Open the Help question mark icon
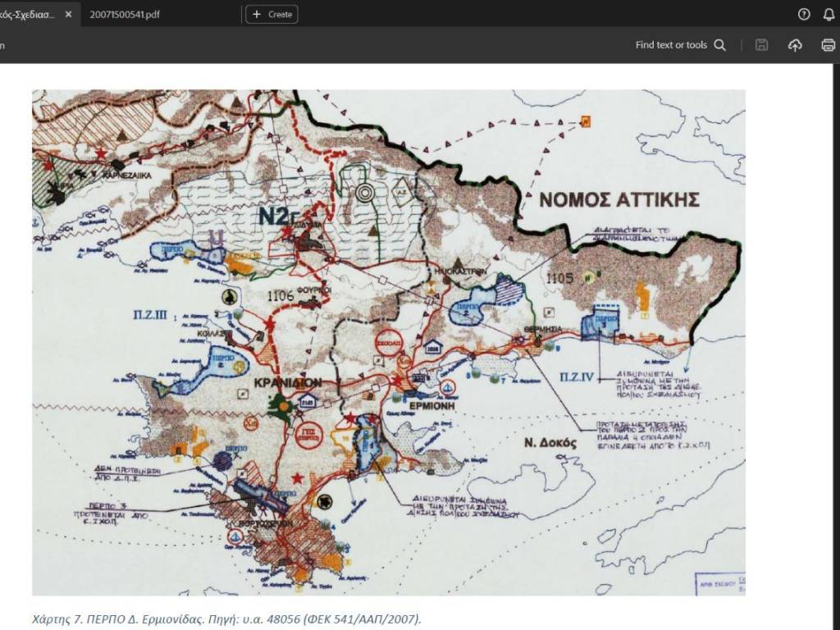Viewport: 840px width, 630px height. [x=804, y=15]
